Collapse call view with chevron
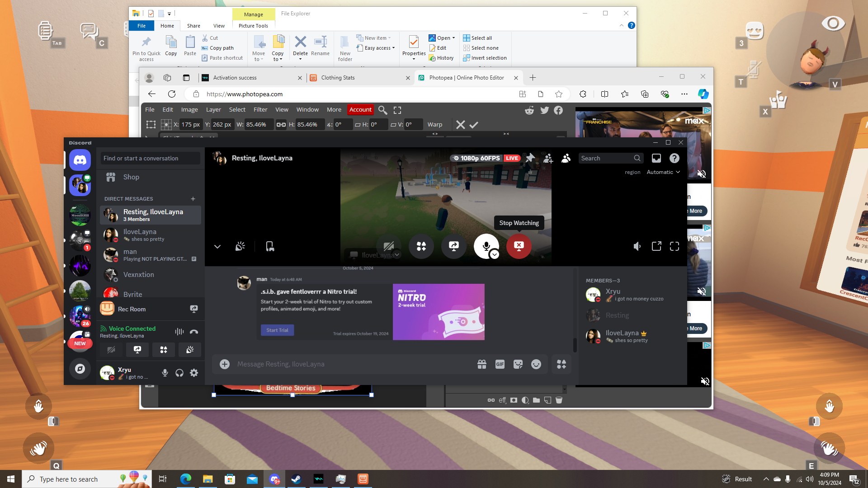868x488 pixels. [x=217, y=246]
